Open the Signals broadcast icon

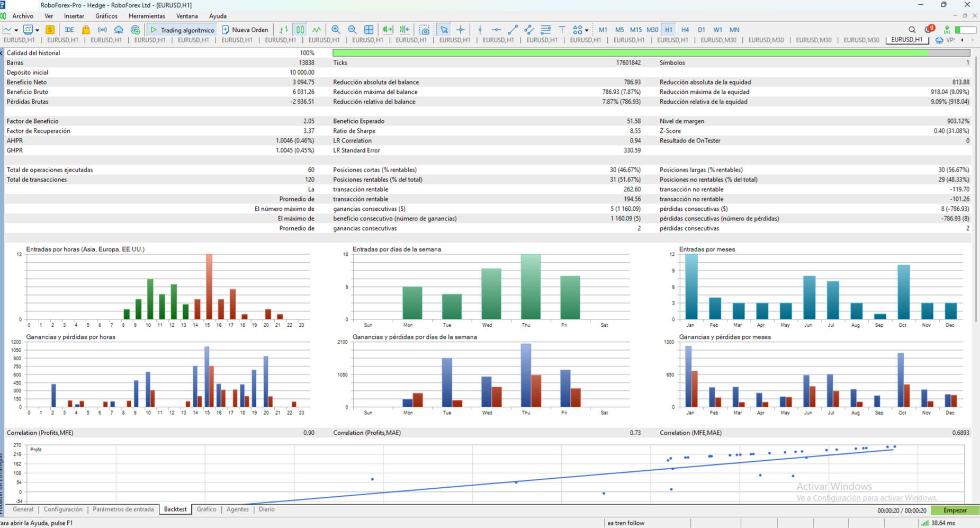click(x=102, y=30)
